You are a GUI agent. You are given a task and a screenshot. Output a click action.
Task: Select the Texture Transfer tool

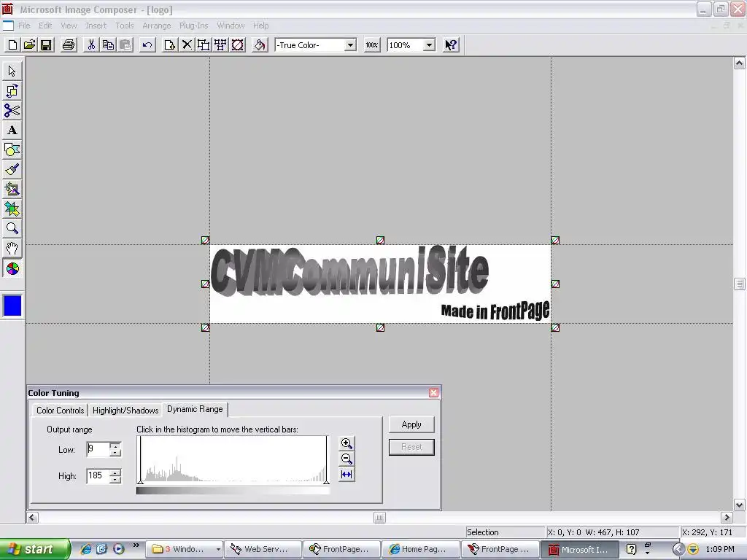tap(12, 209)
